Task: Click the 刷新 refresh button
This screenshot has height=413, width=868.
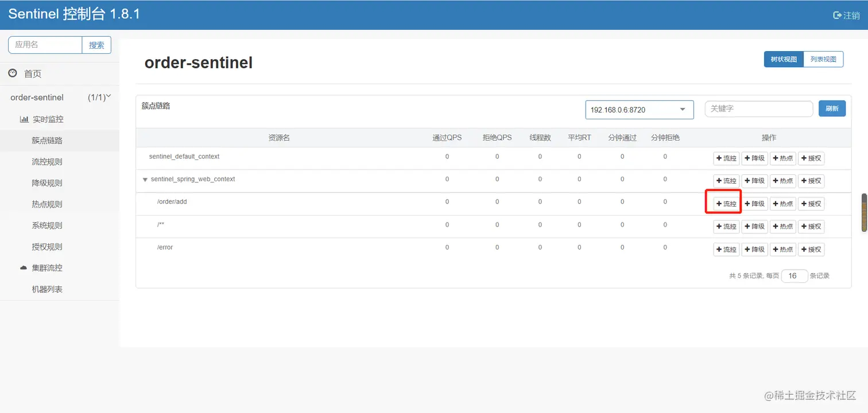Action: (832, 108)
